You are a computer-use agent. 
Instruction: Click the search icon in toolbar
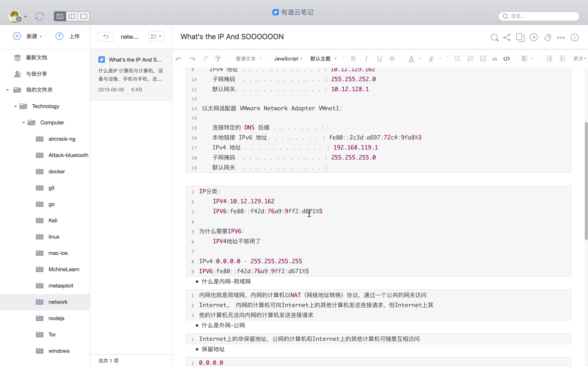click(494, 37)
